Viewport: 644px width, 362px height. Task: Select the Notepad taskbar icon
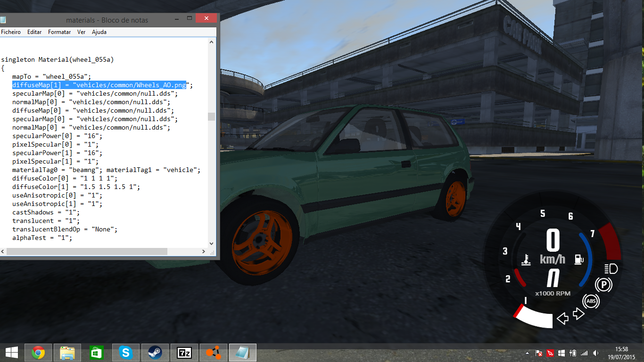click(x=242, y=353)
